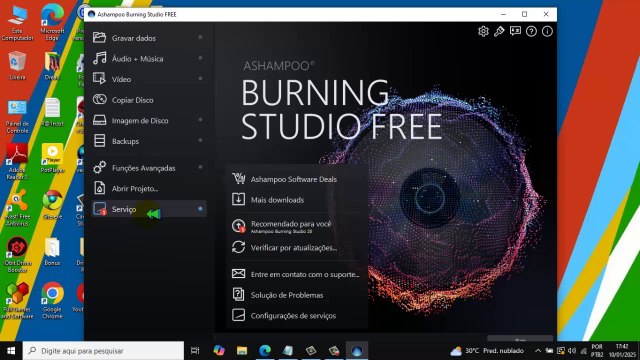Expand the Gravar dados submenu dot
640x360 pixels.
click(x=200, y=37)
